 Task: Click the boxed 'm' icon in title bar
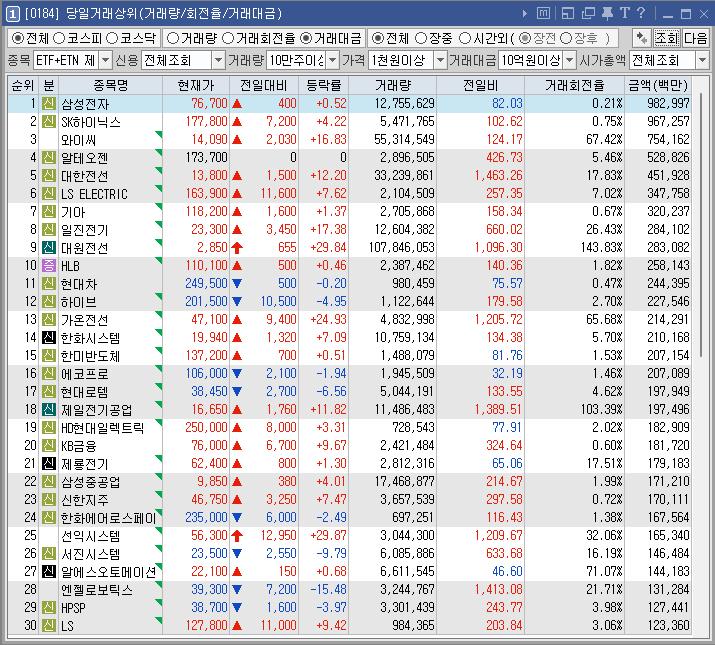(x=543, y=13)
